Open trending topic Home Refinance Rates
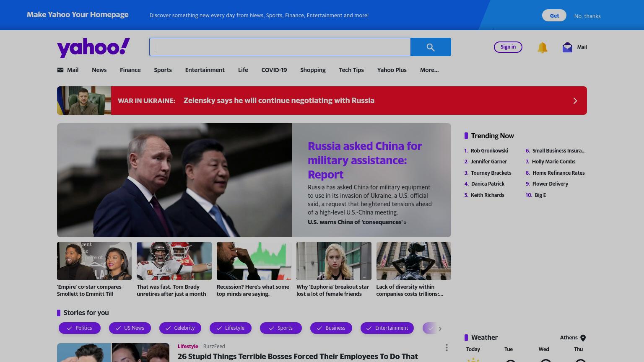The height and width of the screenshot is (362, 644). click(558, 173)
